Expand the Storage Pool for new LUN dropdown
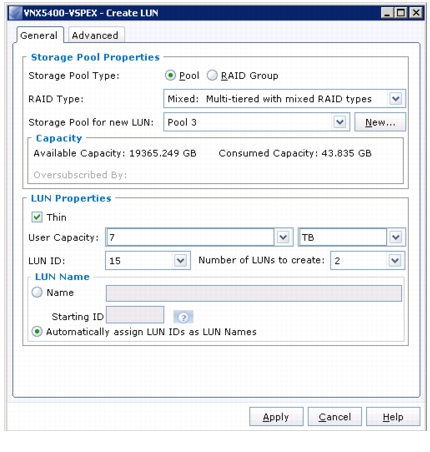 [340, 122]
